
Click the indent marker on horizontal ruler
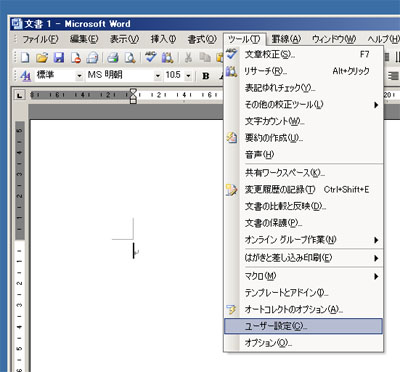(133, 96)
